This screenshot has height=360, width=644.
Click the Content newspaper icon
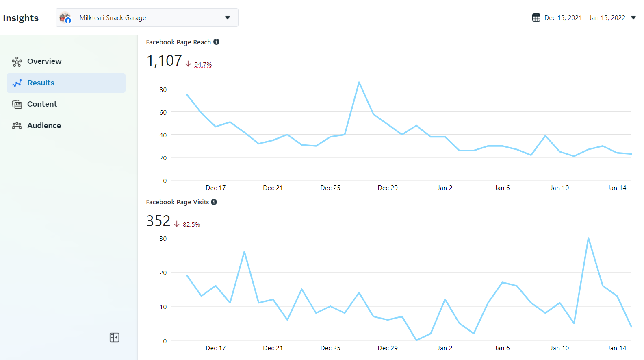pyautogui.click(x=17, y=104)
